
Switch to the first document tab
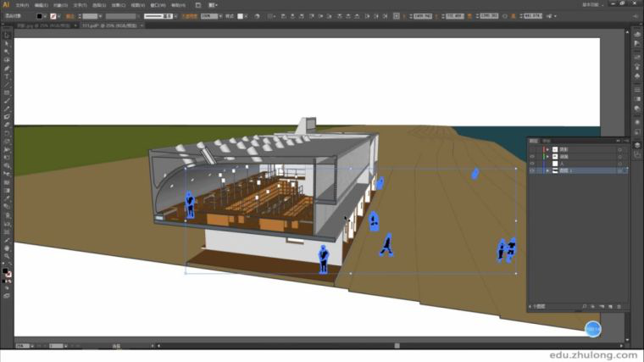[41, 25]
